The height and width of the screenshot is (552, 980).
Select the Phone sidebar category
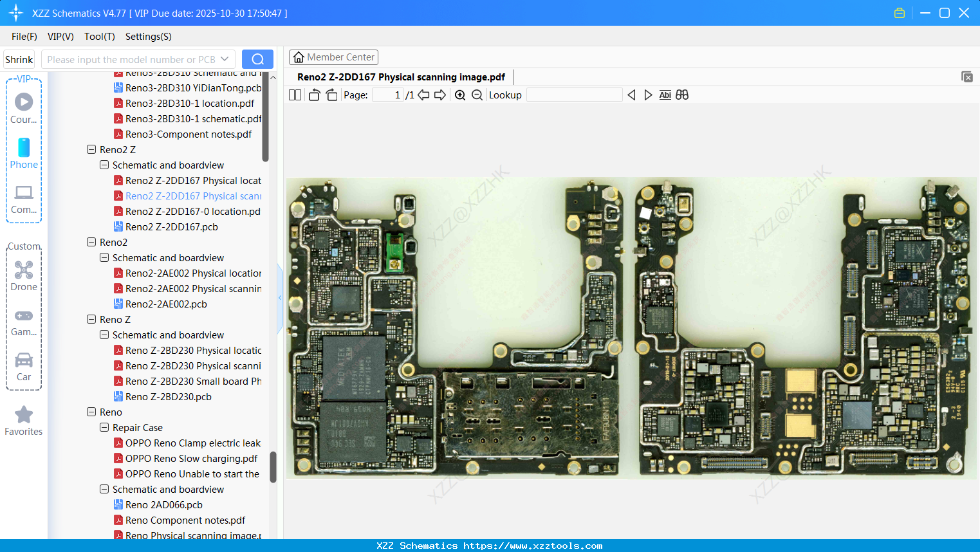[24, 154]
